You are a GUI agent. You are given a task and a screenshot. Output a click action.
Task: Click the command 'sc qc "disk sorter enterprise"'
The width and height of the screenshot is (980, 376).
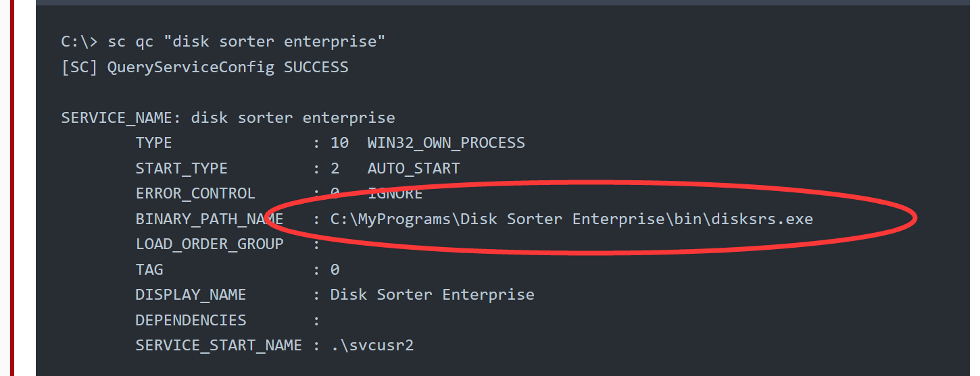[x=247, y=42]
